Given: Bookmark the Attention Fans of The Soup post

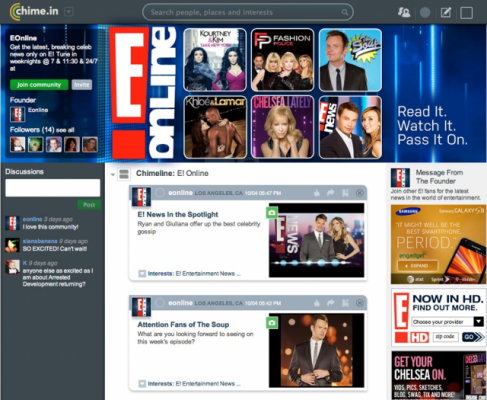Looking at the screenshot, I should (x=345, y=303).
